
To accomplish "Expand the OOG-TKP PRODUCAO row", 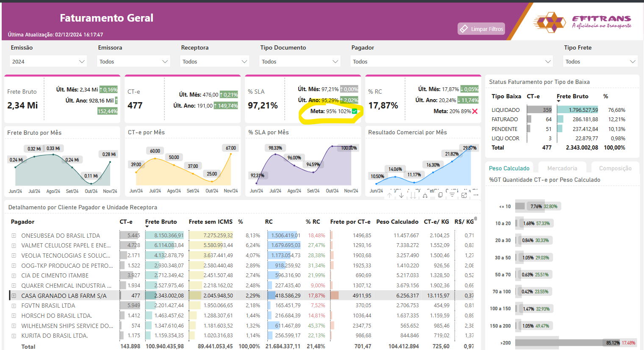I will click(x=14, y=266).
